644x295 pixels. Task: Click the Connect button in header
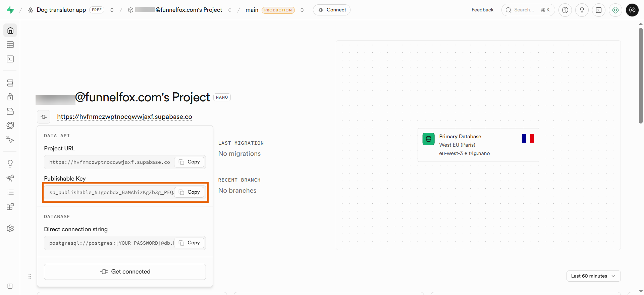click(x=332, y=10)
